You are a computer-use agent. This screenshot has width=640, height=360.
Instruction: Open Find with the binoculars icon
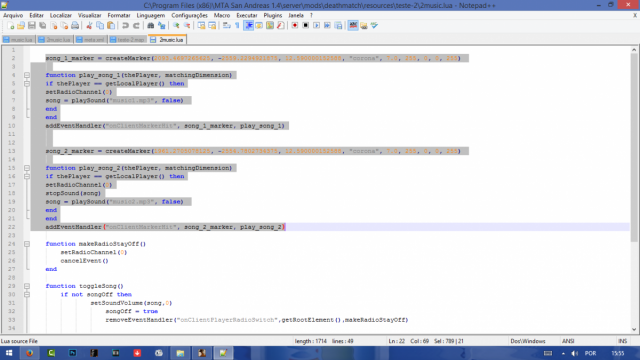tap(151, 26)
